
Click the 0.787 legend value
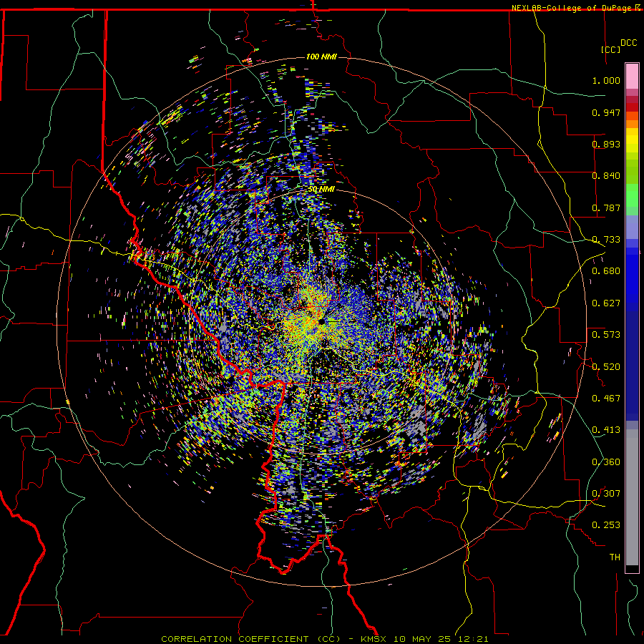[606, 208]
